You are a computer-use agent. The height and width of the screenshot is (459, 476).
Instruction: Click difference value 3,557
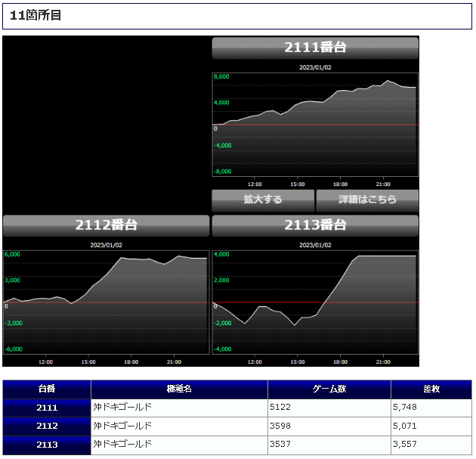click(405, 444)
